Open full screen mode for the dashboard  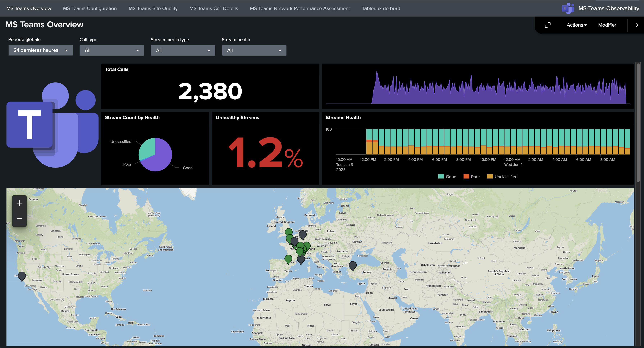click(547, 25)
